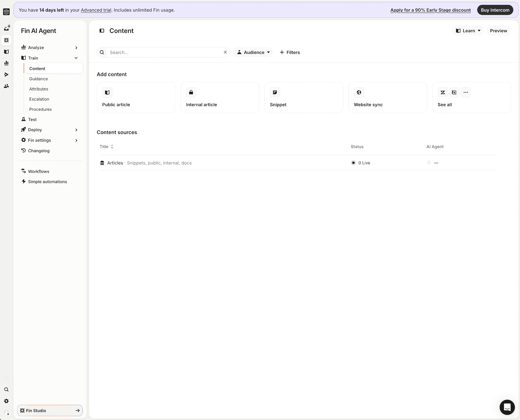Open the Audience dropdown
This screenshot has width=520, height=420.
click(x=253, y=52)
